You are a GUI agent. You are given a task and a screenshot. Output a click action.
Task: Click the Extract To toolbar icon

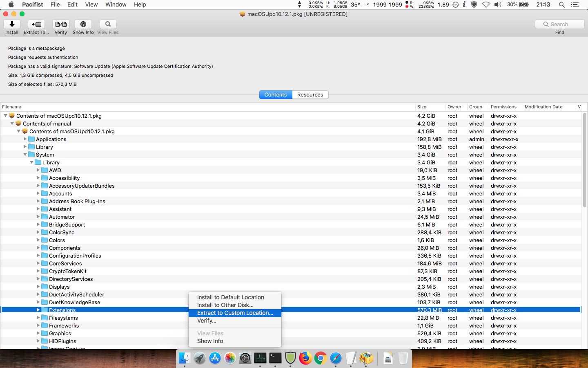(x=36, y=24)
